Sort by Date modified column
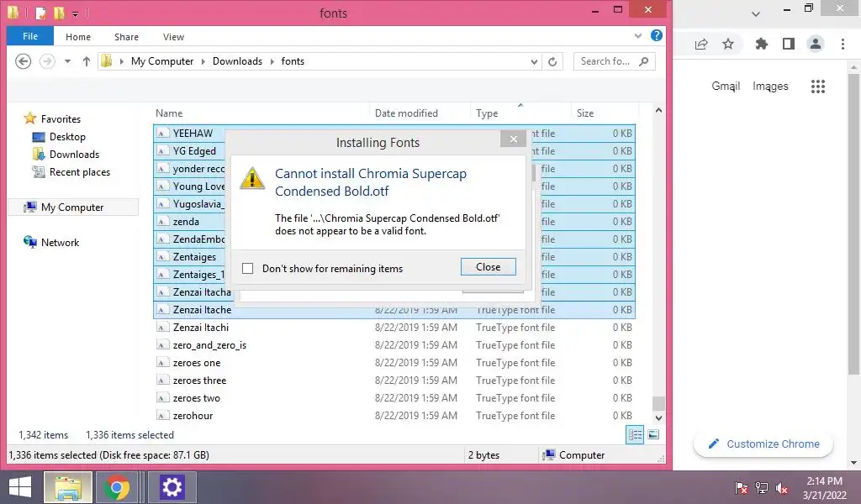 [x=406, y=113]
